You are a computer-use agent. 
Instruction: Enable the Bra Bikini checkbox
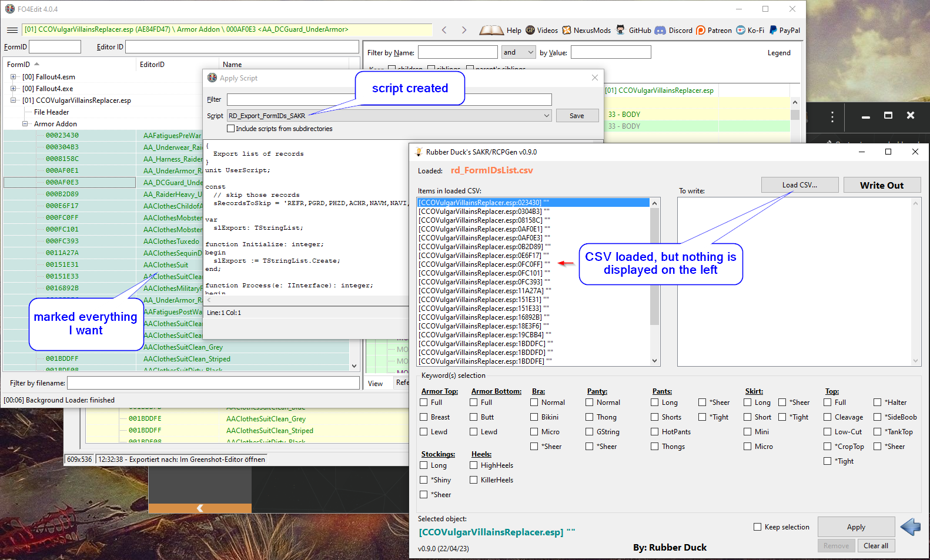click(x=534, y=417)
